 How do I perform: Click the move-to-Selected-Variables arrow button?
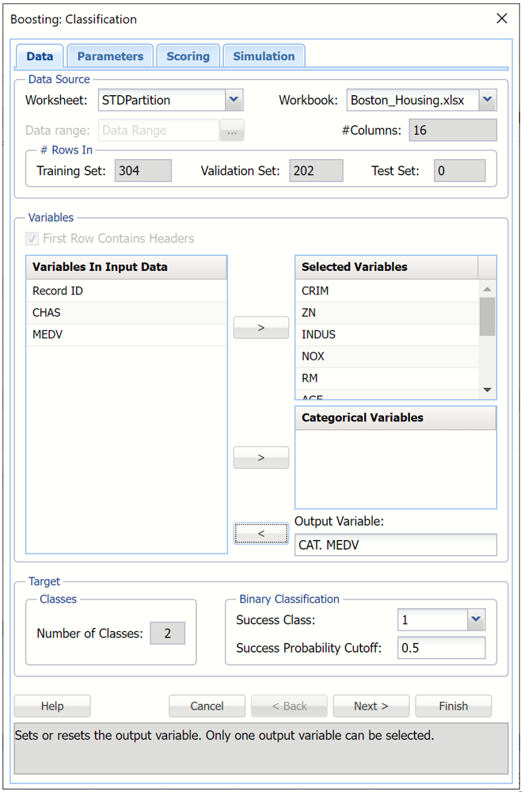260,327
